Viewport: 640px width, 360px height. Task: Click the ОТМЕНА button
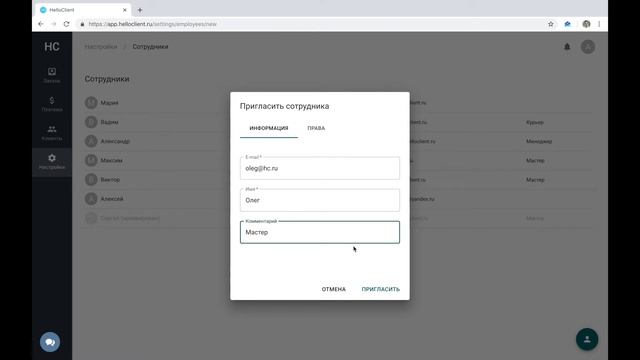[x=333, y=289]
